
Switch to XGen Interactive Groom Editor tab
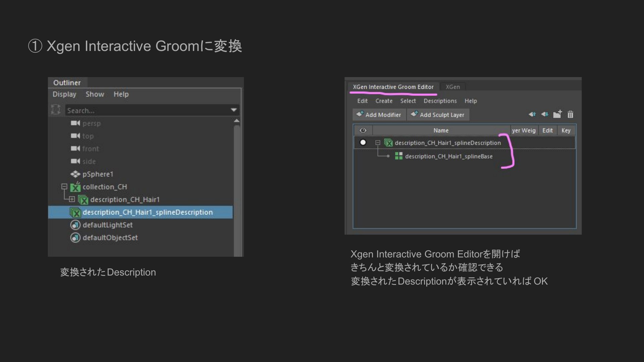coord(393,87)
